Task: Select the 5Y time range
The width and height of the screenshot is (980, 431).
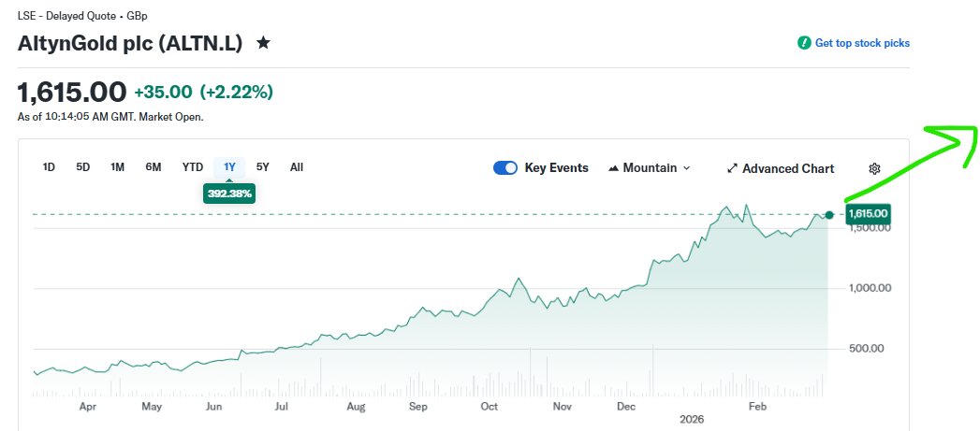Action: [x=262, y=166]
